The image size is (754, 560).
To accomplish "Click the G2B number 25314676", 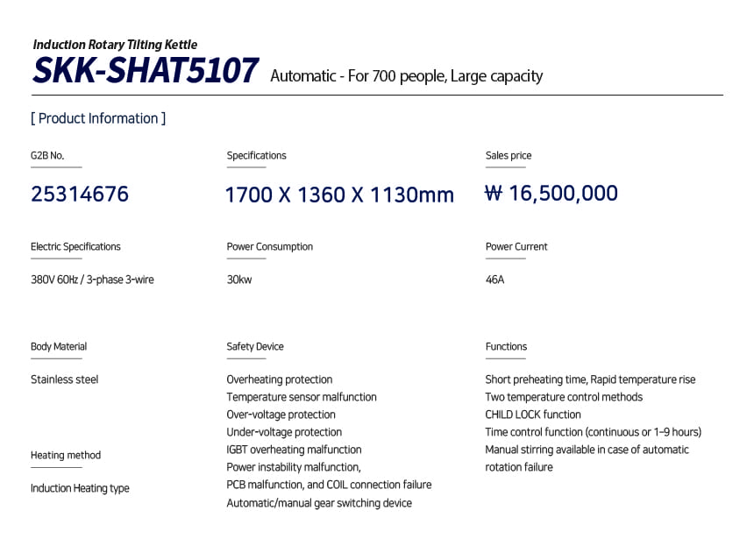I will pyautogui.click(x=80, y=194).
